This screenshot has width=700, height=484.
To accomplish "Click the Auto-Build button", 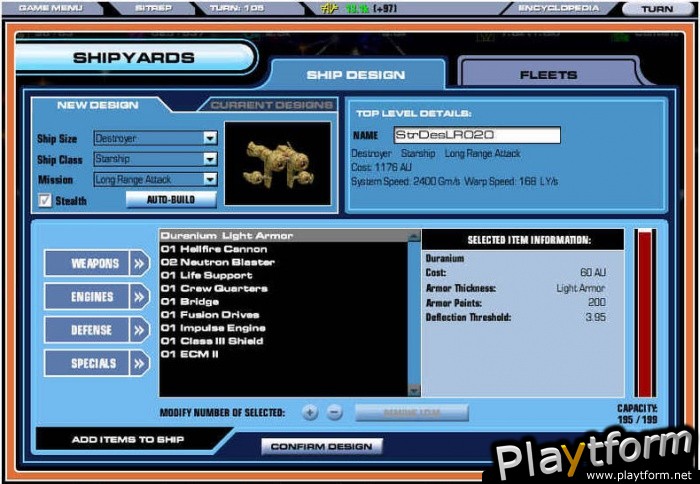I will coord(171,199).
